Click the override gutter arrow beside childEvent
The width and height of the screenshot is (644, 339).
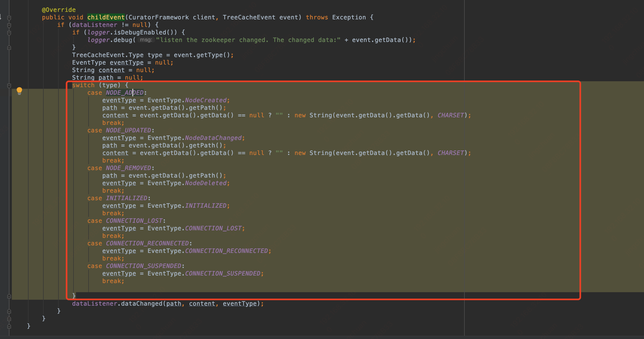point(1,17)
